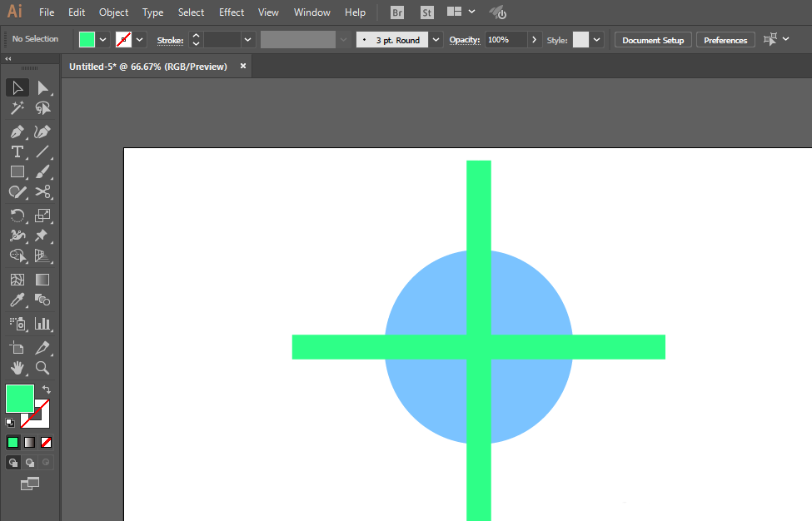Open the File menu
Image resolution: width=812 pixels, height=521 pixels.
tap(47, 12)
